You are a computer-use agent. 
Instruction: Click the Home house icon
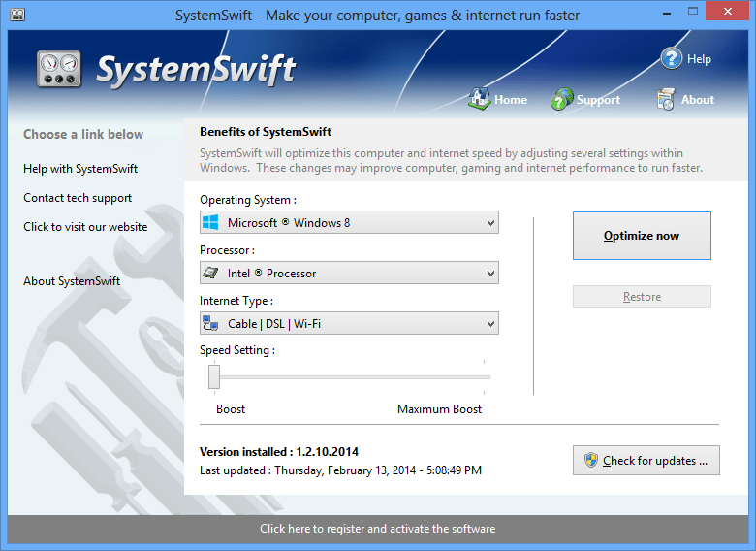tap(479, 99)
